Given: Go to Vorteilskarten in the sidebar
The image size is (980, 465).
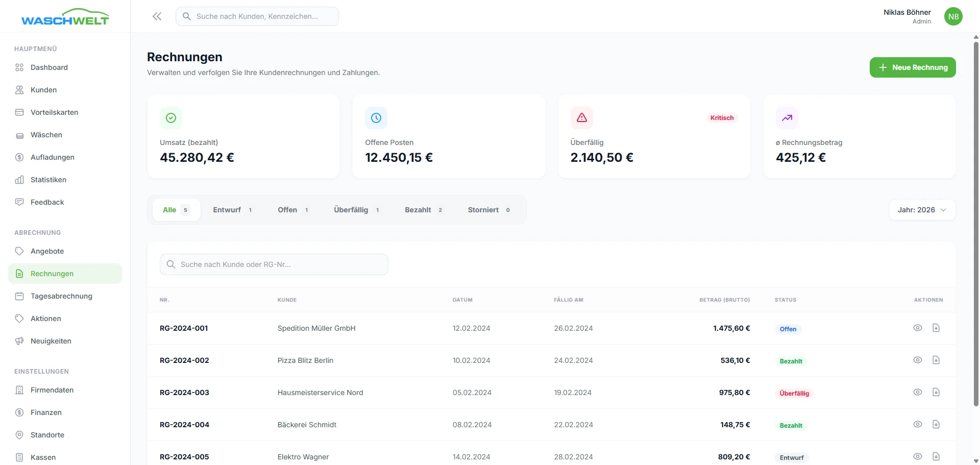Looking at the screenshot, I should tap(54, 112).
